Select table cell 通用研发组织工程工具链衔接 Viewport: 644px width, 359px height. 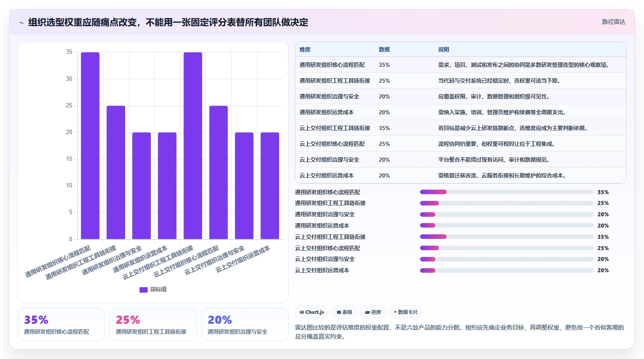335,81
